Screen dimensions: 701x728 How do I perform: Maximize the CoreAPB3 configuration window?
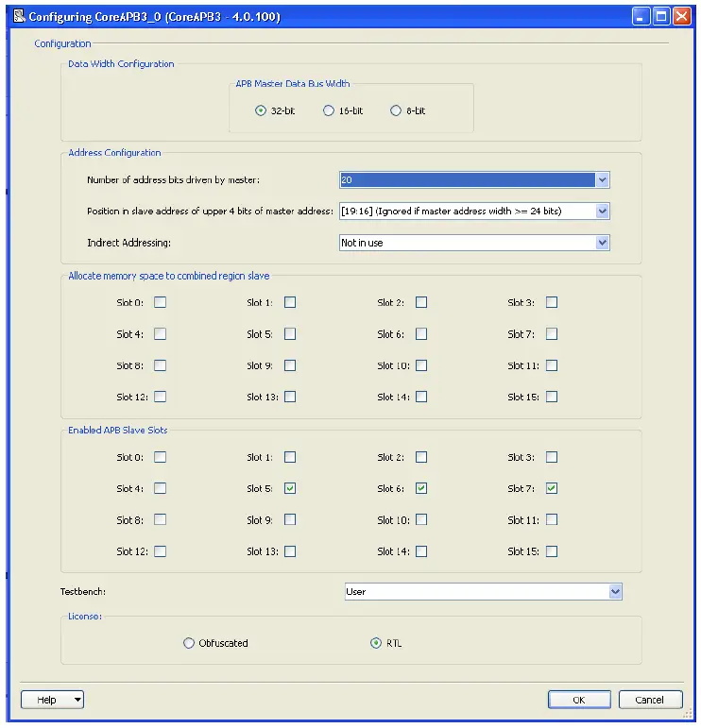661,17
